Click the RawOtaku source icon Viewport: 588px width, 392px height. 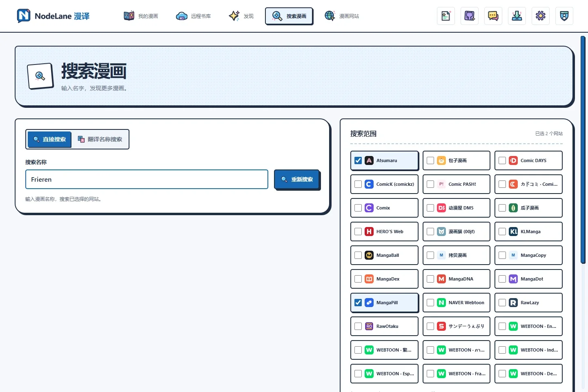(369, 326)
